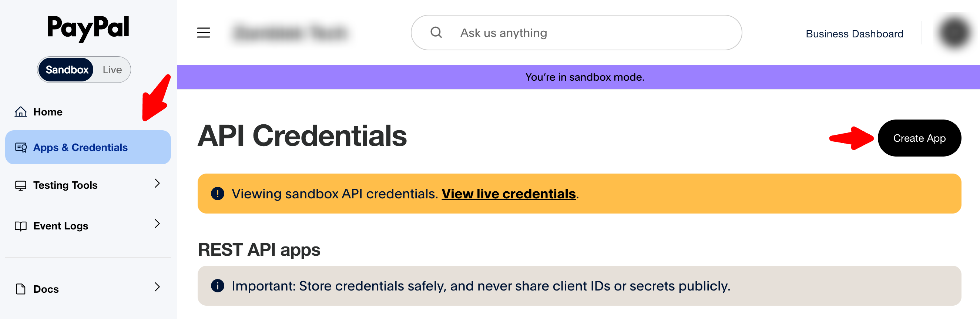Follow the View live credentials link
This screenshot has height=319, width=980.
point(509,194)
